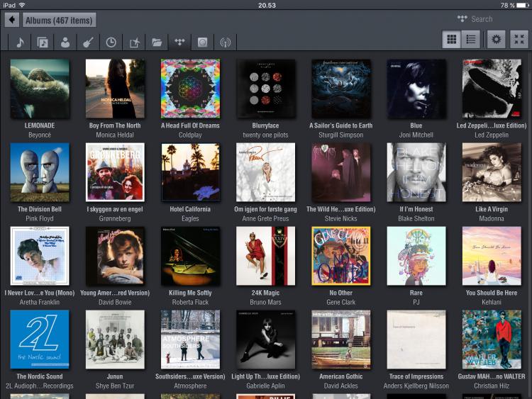Open Killing Me Softly cover

click(190, 256)
